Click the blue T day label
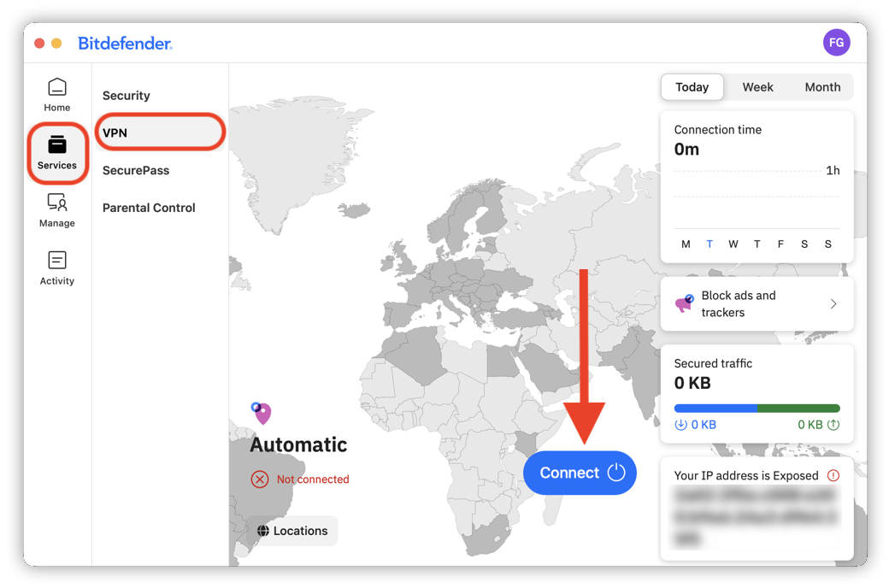 [x=709, y=244]
